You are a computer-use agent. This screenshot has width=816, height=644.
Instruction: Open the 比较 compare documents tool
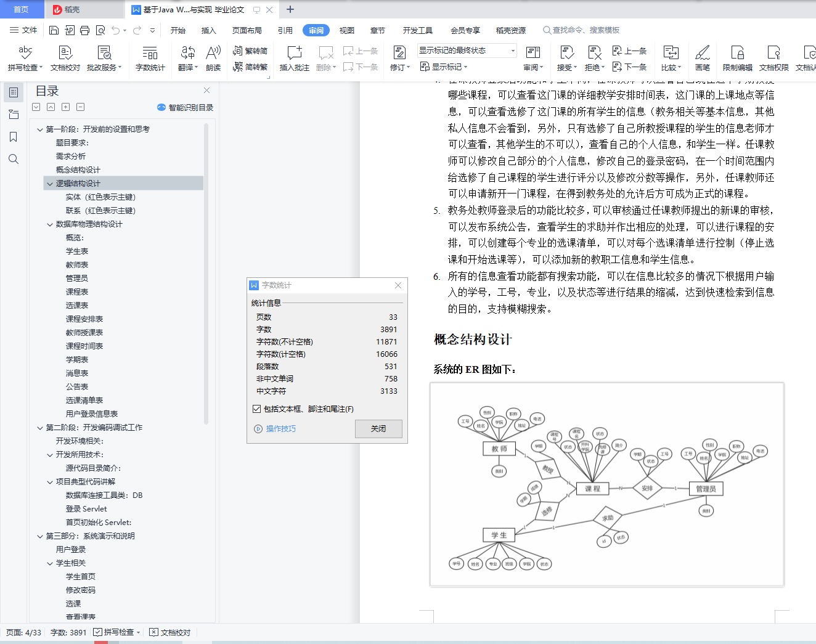point(671,59)
